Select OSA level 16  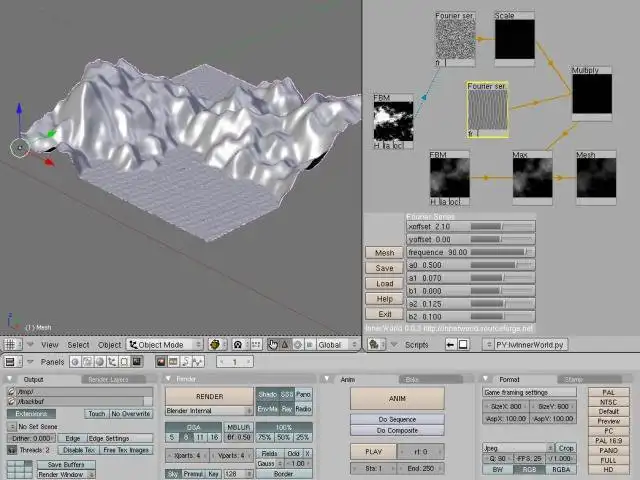[x=214, y=437]
